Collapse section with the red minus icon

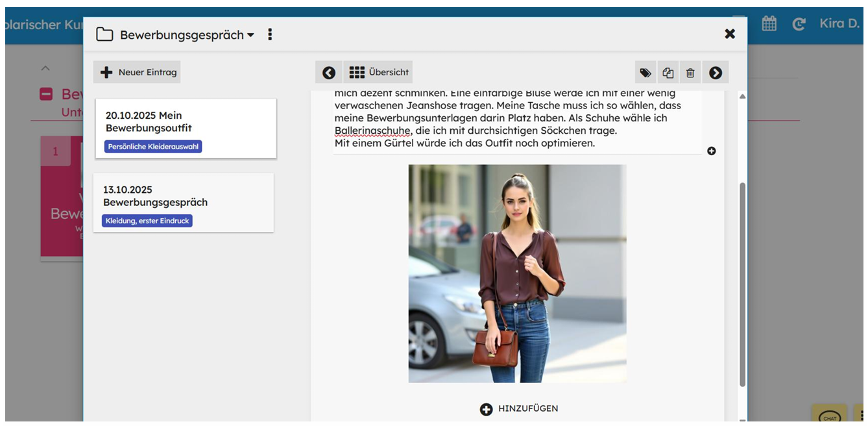[46, 94]
